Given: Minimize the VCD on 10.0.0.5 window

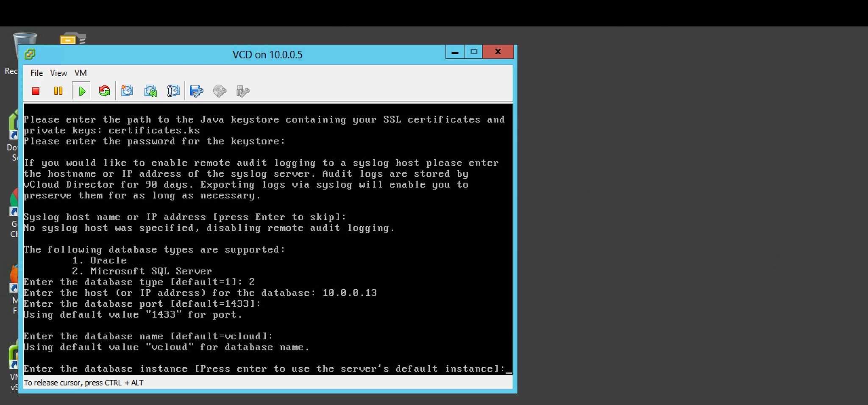Looking at the screenshot, I should pyautogui.click(x=455, y=52).
